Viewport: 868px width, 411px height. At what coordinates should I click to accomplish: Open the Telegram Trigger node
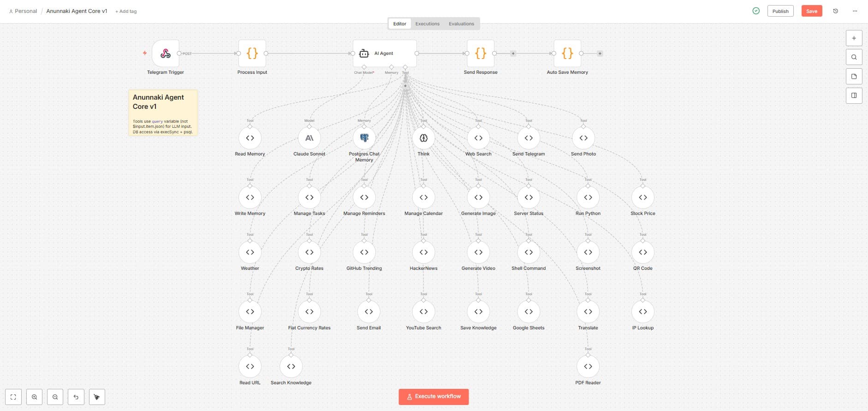coord(165,54)
